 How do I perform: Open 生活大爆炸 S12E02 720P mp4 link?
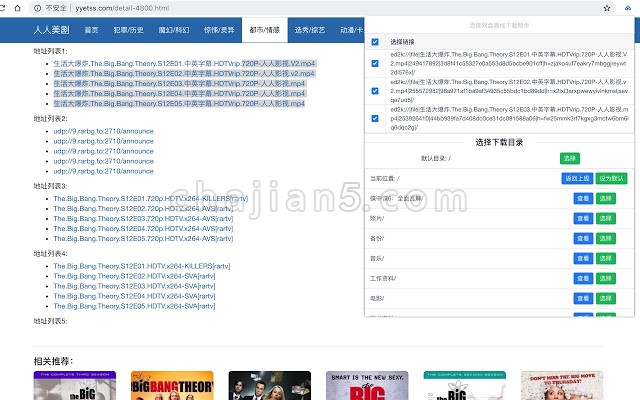point(184,73)
